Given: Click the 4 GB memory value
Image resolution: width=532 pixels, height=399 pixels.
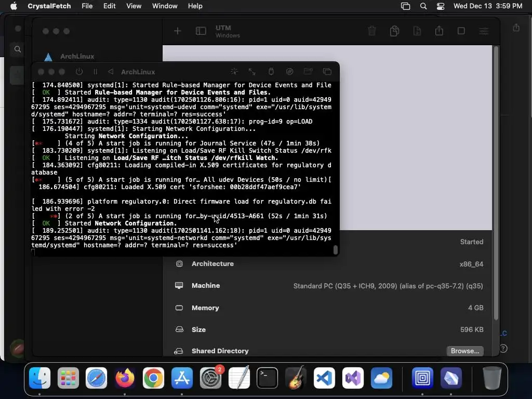Looking at the screenshot, I should (x=476, y=308).
